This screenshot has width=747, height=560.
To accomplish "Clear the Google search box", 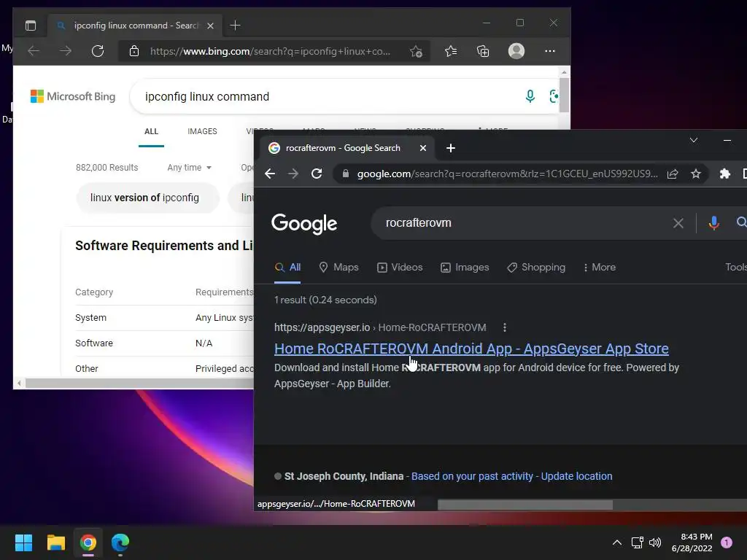I will (x=678, y=223).
